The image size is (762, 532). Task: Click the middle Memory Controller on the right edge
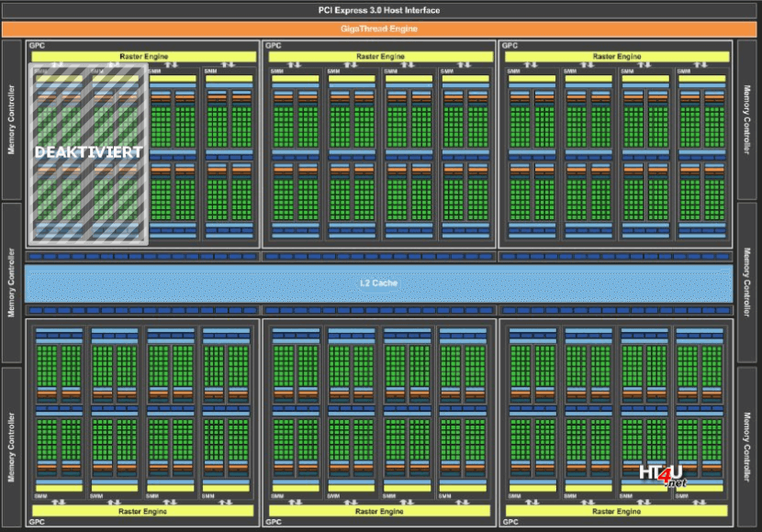746,283
